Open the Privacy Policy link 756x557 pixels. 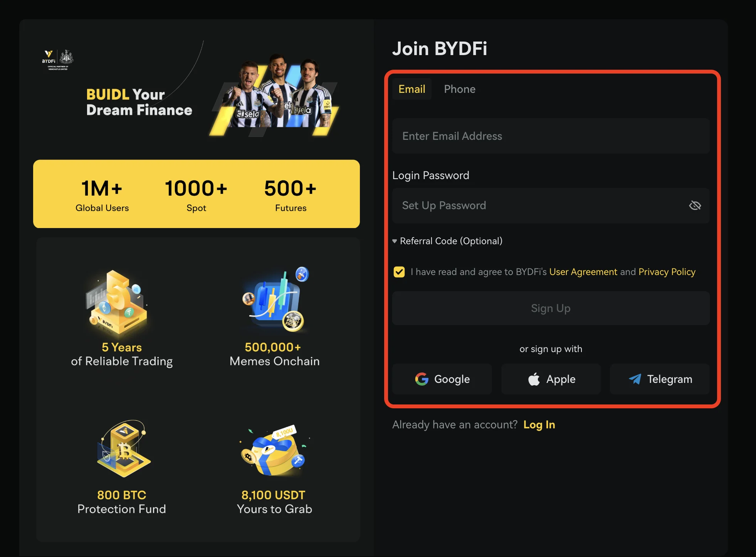click(667, 272)
